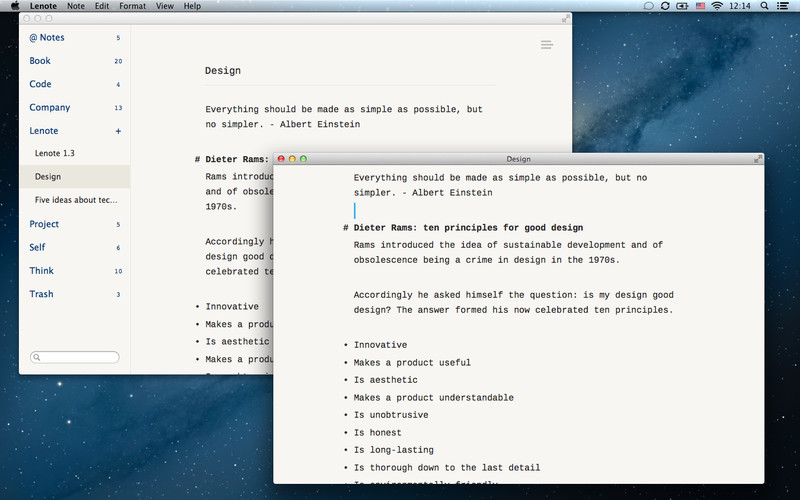Click 'Makes a product useful' bullet

pos(412,363)
